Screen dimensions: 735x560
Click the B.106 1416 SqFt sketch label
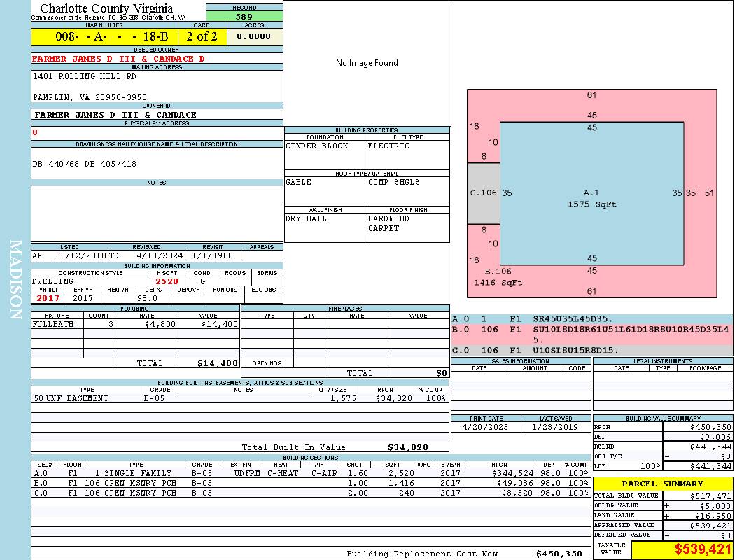[498, 276]
